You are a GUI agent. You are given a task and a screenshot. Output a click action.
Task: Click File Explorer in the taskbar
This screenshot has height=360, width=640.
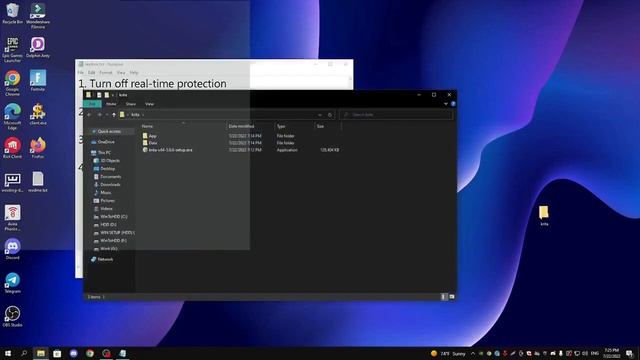(x=41, y=353)
